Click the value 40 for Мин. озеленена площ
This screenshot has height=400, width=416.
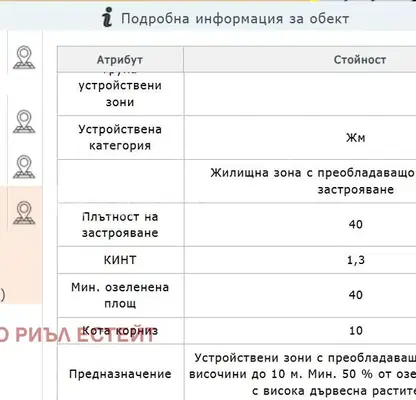click(x=356, y=295)
